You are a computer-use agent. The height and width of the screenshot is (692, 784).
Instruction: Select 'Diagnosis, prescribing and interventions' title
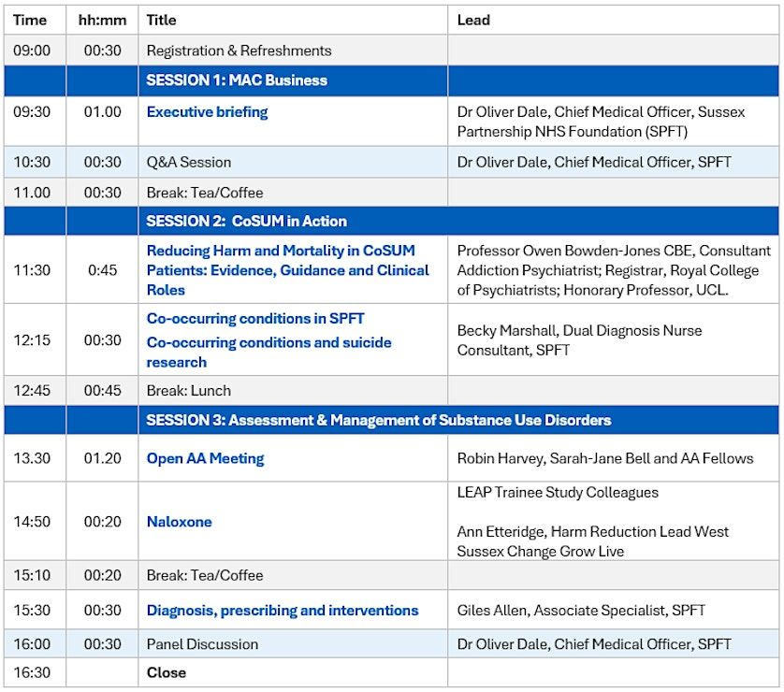282,611
